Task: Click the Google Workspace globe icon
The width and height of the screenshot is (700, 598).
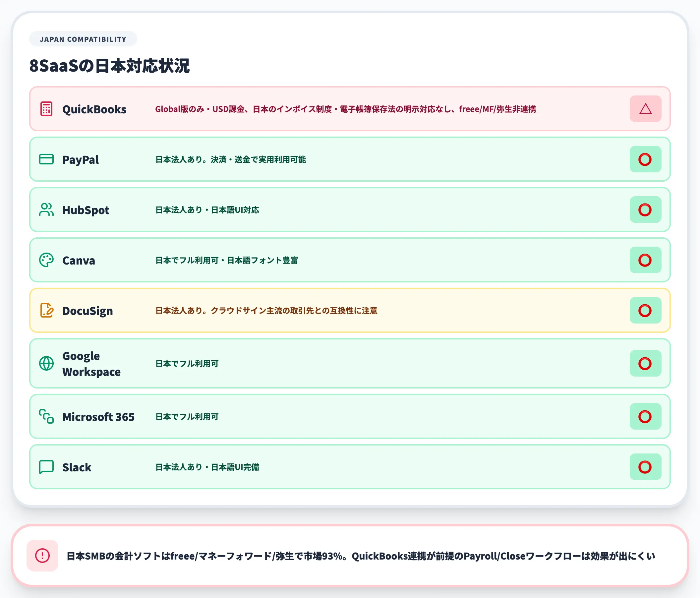Action: pos(46,364)
